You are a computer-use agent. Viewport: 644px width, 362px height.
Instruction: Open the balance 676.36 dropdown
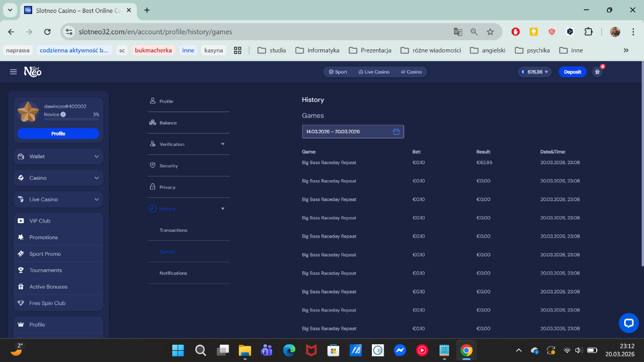click(x=535, y=72)
